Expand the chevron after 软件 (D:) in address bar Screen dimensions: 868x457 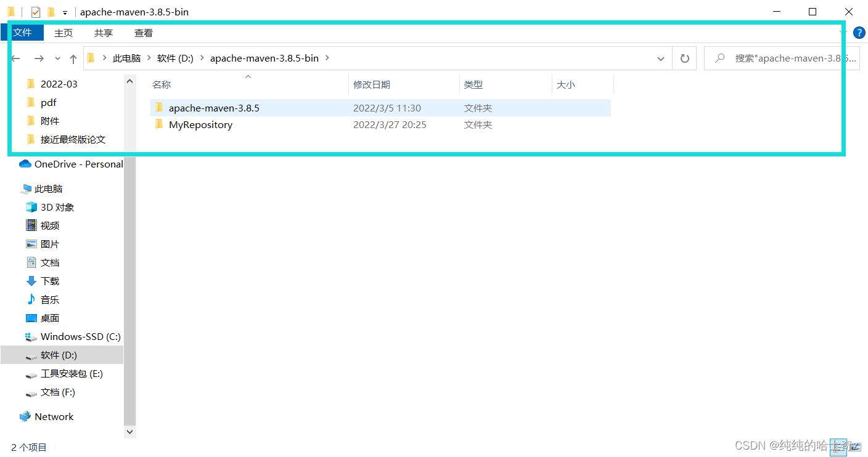[x=202, y=58]
